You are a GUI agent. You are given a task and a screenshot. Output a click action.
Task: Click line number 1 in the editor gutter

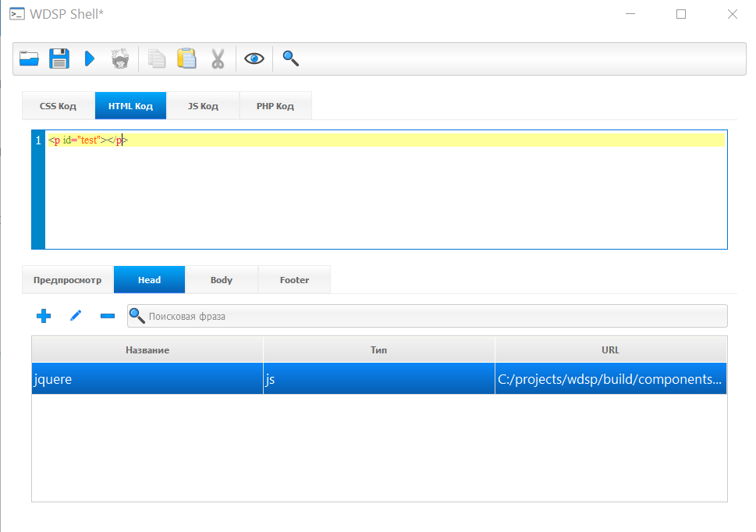click(38, 140)
